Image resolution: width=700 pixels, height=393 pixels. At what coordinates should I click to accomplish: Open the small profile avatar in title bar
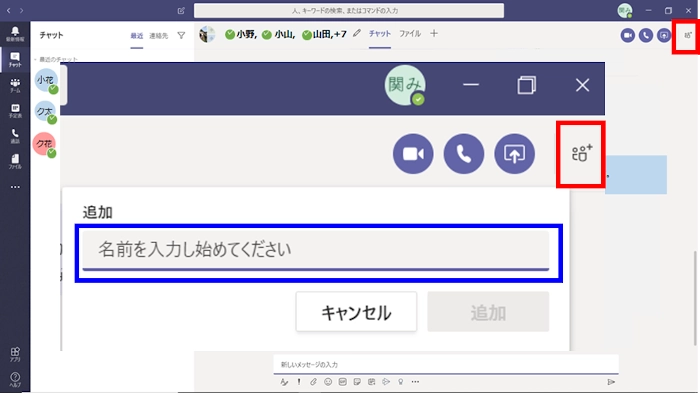(625, 10)
